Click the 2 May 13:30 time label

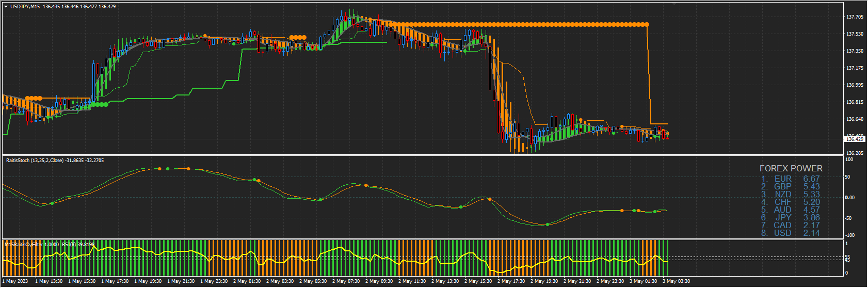[x=445, y=281]
